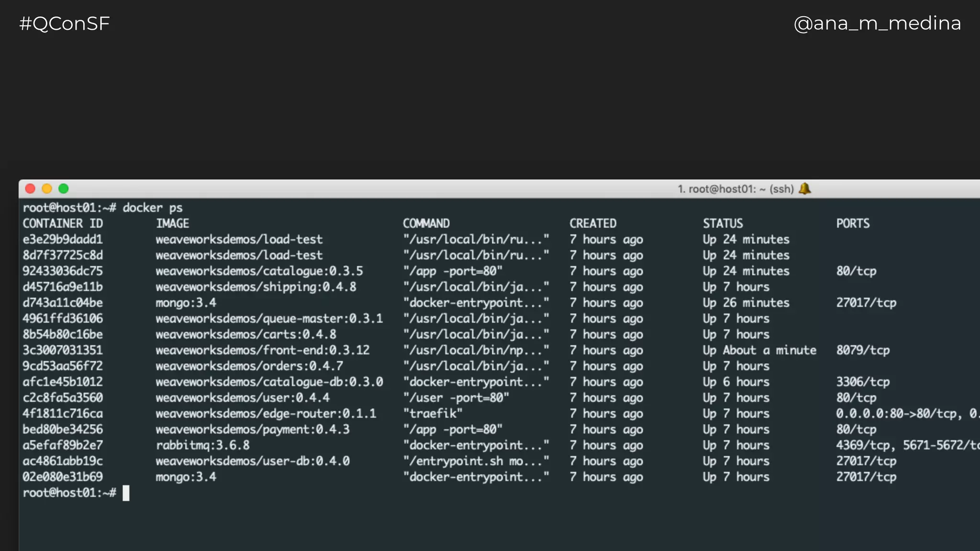Click the weaveworksdemos/edge-router:0.1.1 image name
The image size is (980, 551).
point(266,413)
